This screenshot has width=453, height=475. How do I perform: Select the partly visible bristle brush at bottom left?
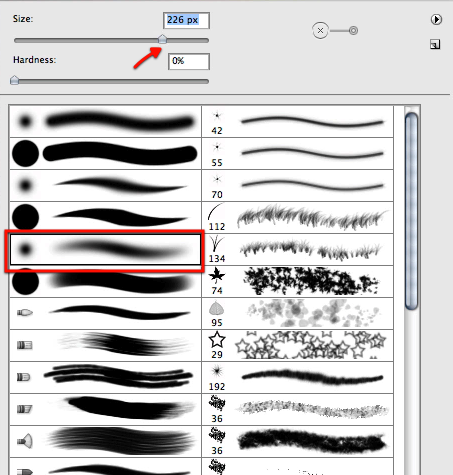pyautogui.click(x=105, y=467)
